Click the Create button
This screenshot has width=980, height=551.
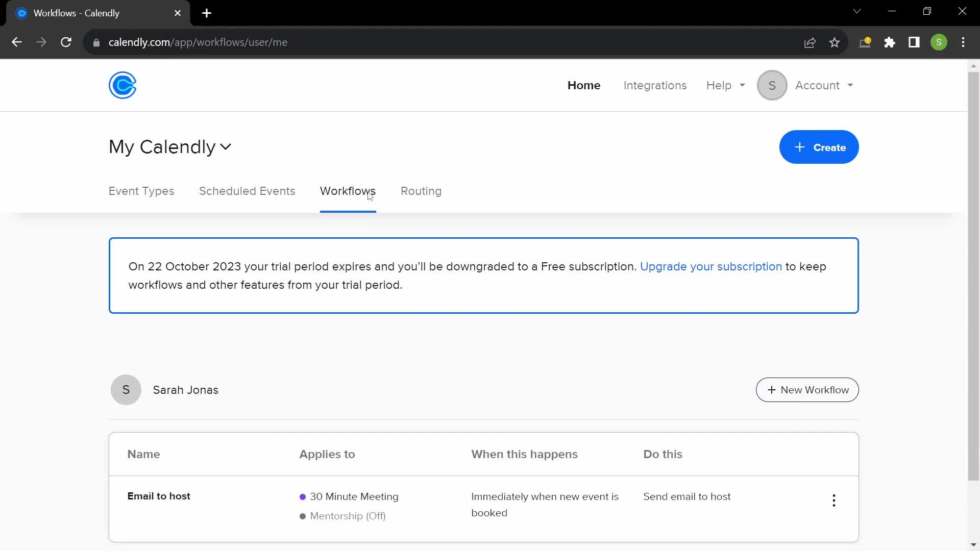820,147
